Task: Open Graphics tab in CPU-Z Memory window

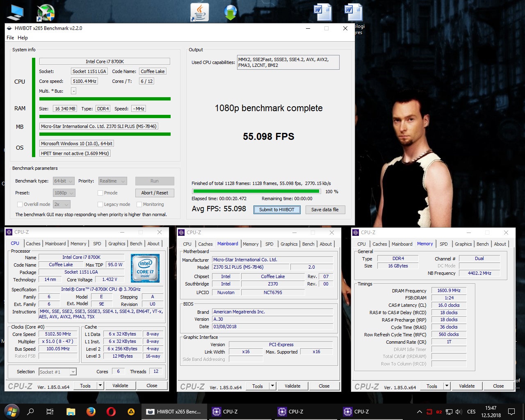Action: [x=463, y=244]
